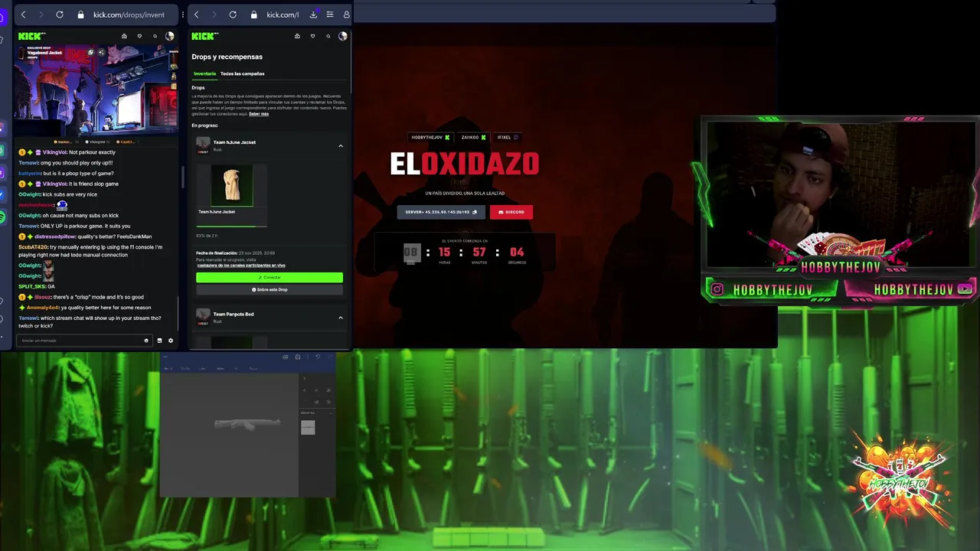Click the green Conectar button
The image size is (980, 551).
[x=269, y=277]
